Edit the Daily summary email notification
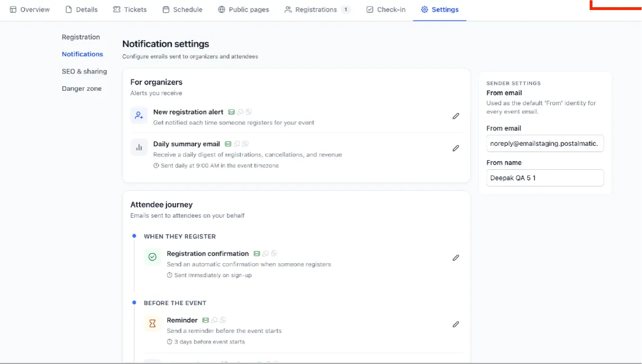Screen dimensions: 642x364 (x=455, y=148)
